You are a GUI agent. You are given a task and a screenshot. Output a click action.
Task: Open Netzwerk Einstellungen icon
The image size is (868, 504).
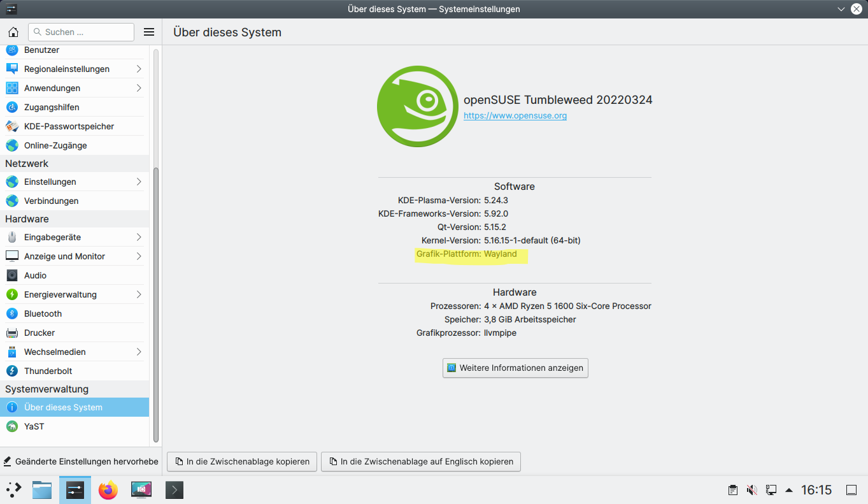coord(12,182)
